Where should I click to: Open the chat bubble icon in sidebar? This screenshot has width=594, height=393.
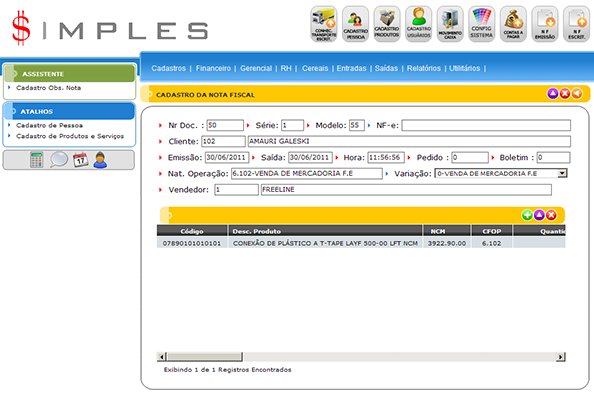click(x=59, y=160)
